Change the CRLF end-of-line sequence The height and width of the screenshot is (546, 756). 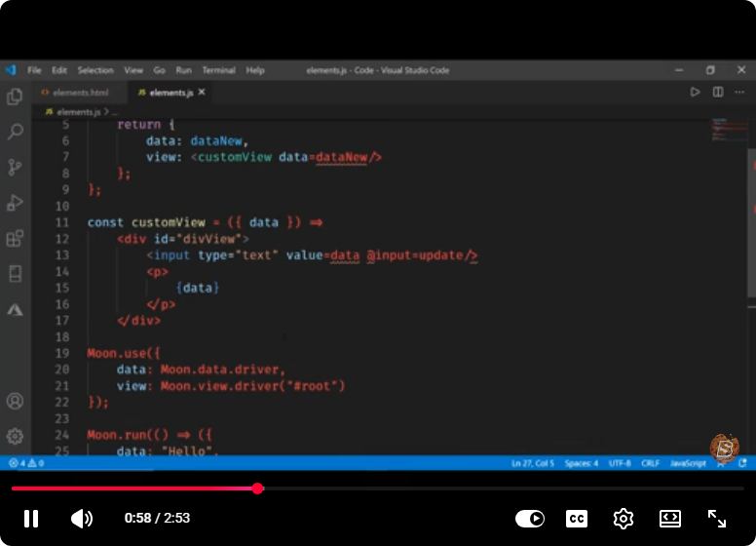coord(650,463)
